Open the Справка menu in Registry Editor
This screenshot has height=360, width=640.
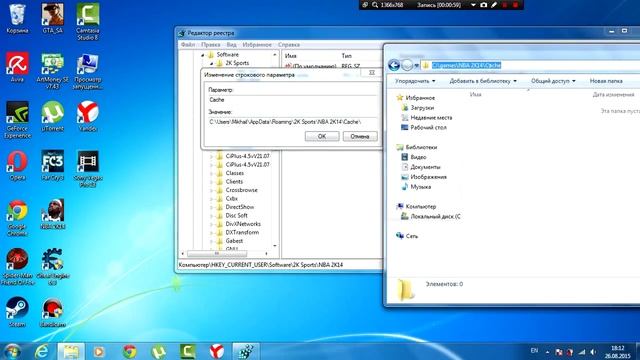[x=289, y=44]
